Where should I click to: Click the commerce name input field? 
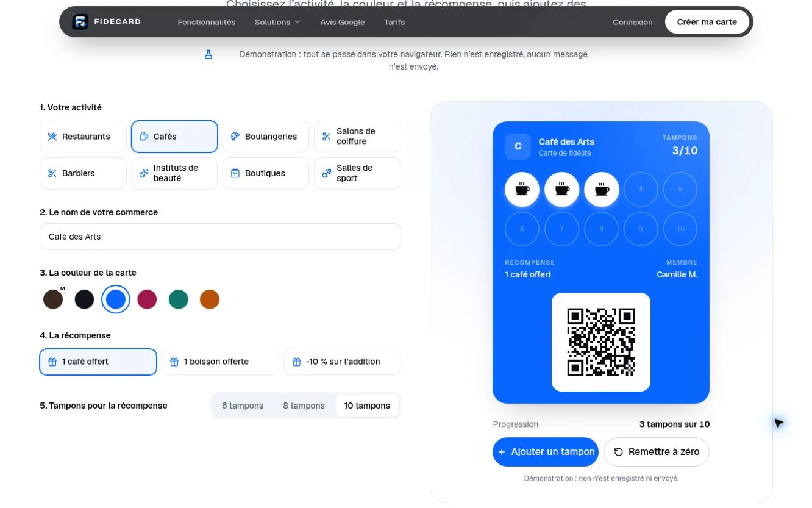click(x=220, y=237)
